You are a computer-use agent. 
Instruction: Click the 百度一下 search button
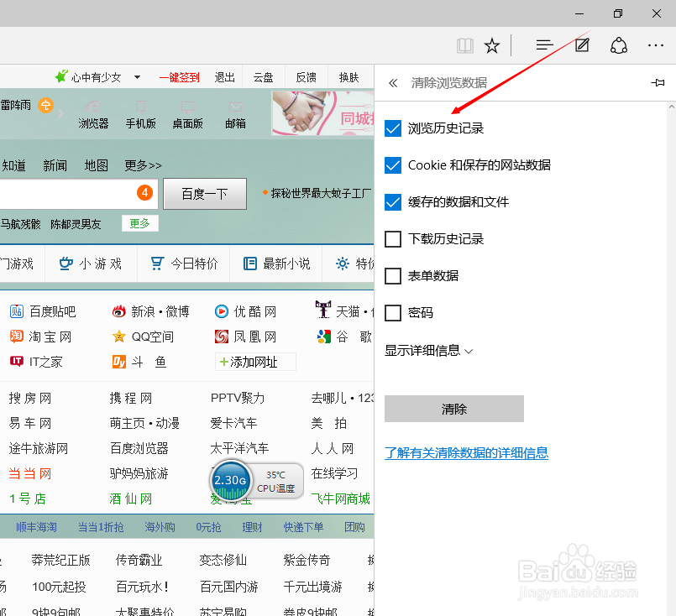point(205,194)
